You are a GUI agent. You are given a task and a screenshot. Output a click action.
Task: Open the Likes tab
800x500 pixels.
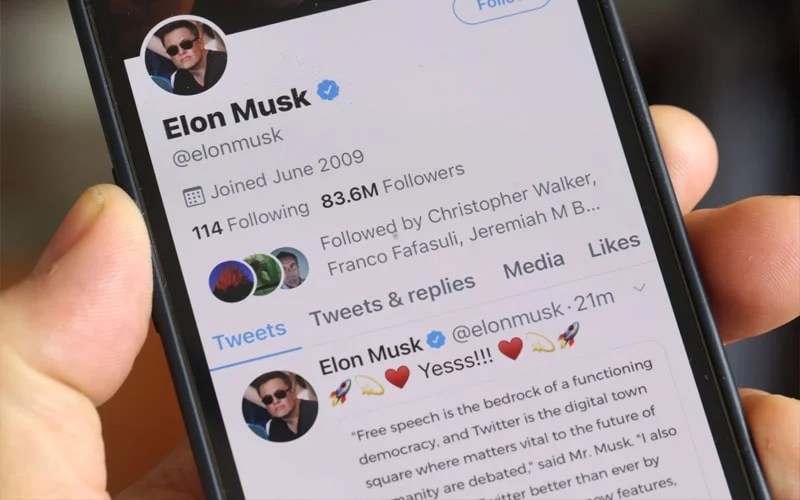click(614, 244)
